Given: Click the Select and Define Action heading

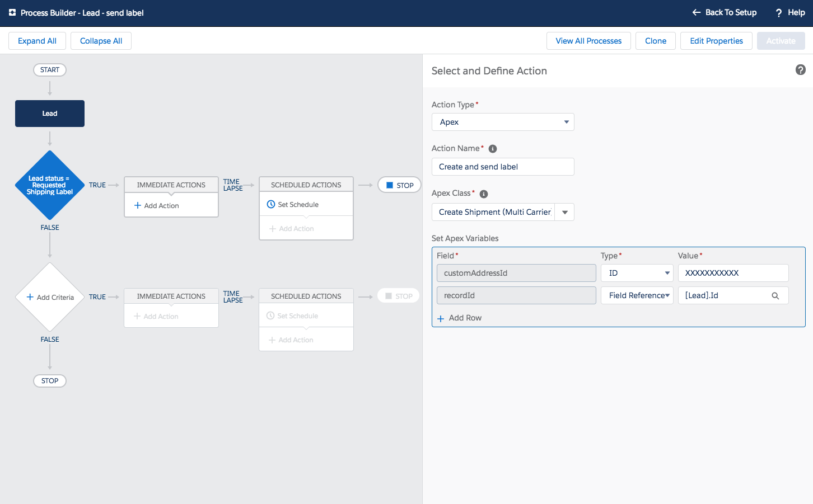Looking at the screenshot, I should click(489, 71).
